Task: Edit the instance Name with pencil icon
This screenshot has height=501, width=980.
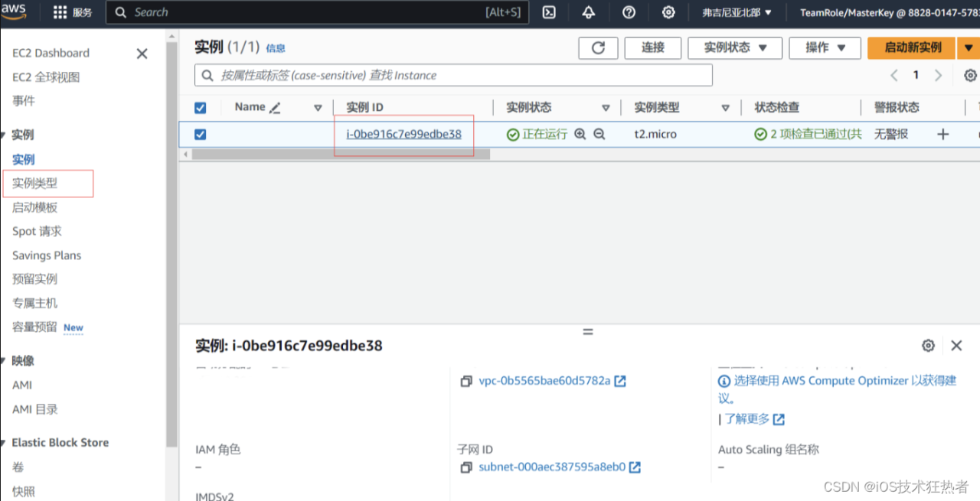Action: click(275, 107)
